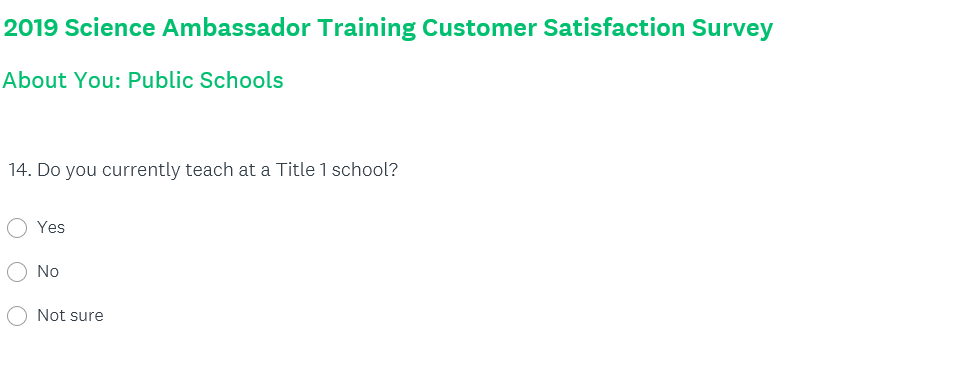The width and height of the screenshot is (980, 366).
Task: Click the 'Not sure' answer label text
Action: point(70,315)
